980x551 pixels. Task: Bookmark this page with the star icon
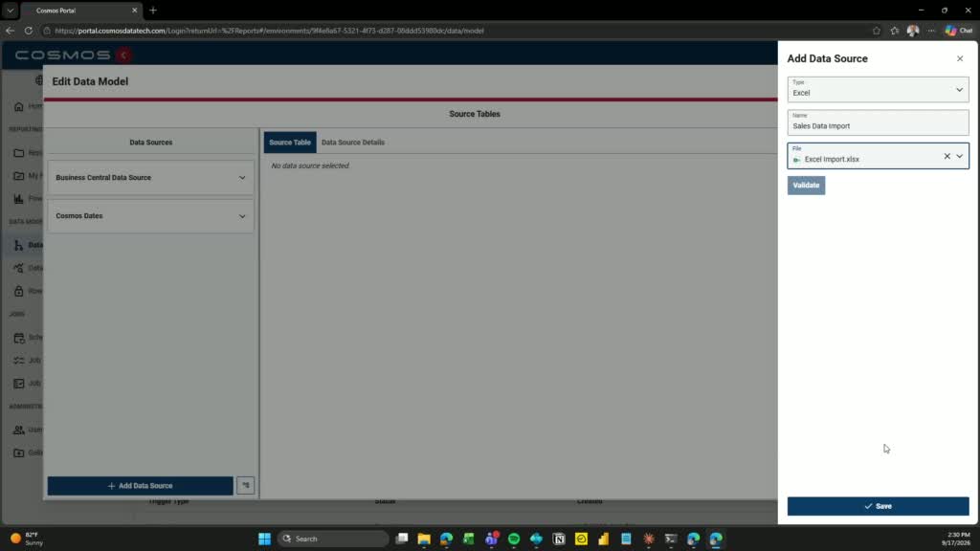coord(877,31)
